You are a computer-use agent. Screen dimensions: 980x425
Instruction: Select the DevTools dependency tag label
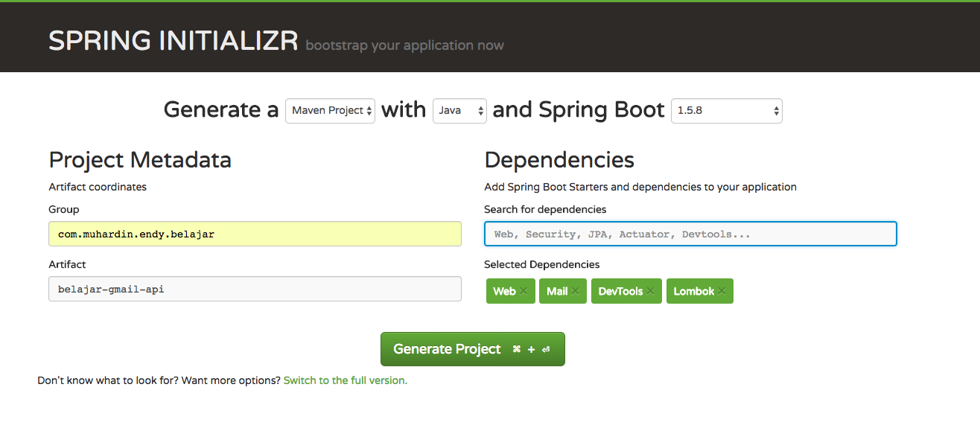(620, 291)
